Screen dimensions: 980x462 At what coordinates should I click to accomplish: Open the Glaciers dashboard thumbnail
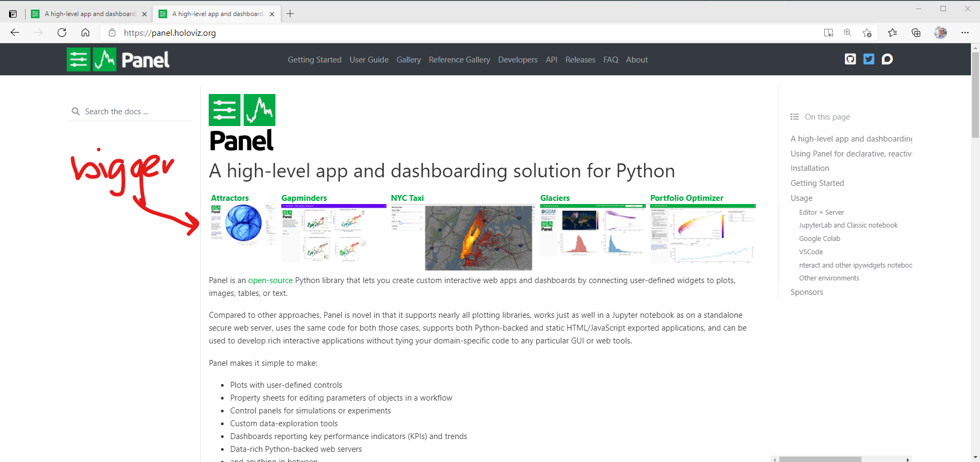click(x=593, y=231)
